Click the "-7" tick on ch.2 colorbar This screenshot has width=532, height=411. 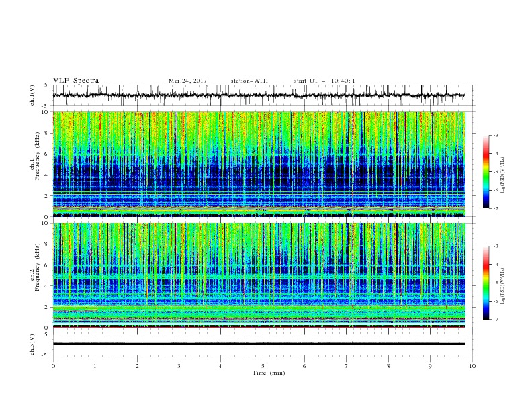coord(495,320)
